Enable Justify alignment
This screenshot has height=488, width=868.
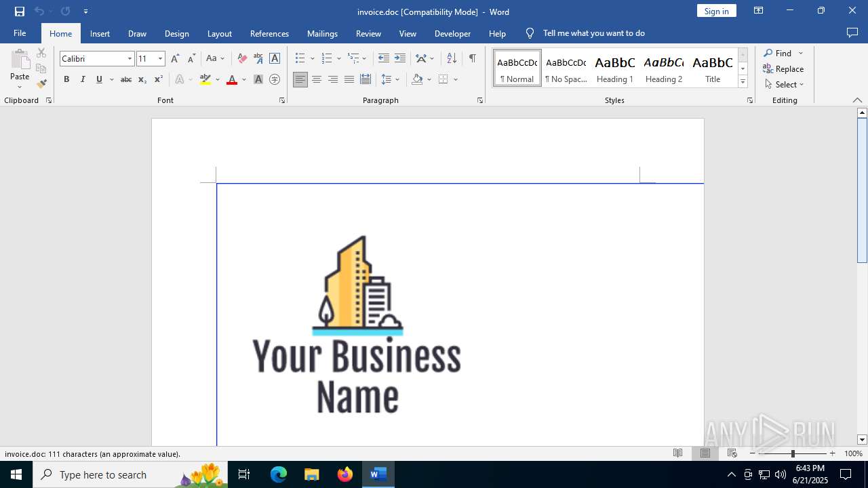pos(349,79)
